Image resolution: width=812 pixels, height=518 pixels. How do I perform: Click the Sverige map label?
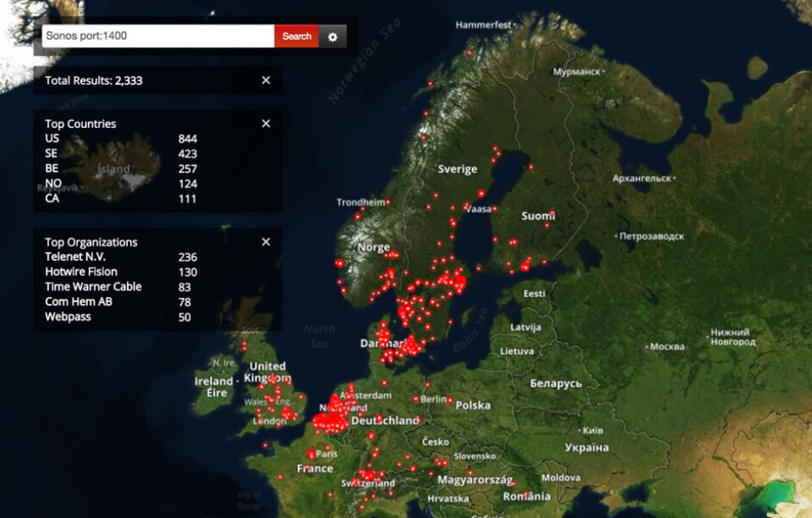pyautogui.click(x=458, y=169)
